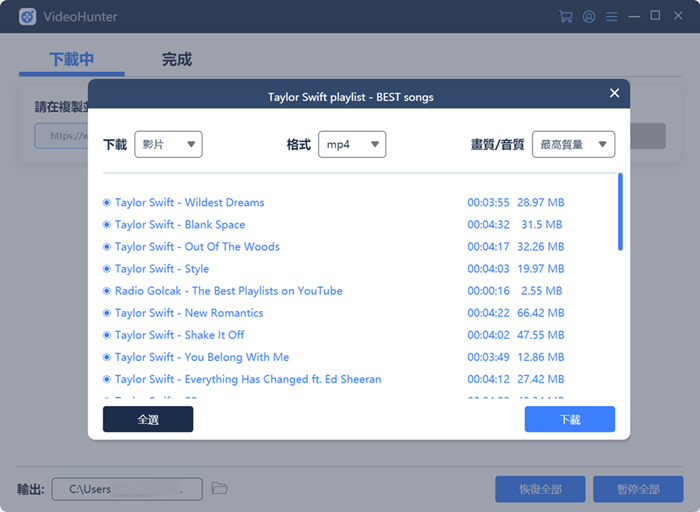Viewport: 700px width, 512px height.
Task: Toggle selection for Out Of The Woods
Action: point(107,247)
